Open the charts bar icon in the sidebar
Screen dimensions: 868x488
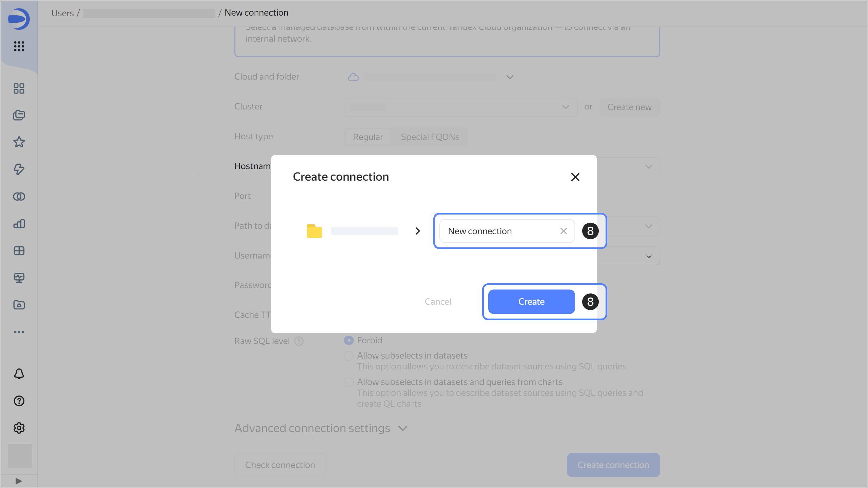(19, 224)
